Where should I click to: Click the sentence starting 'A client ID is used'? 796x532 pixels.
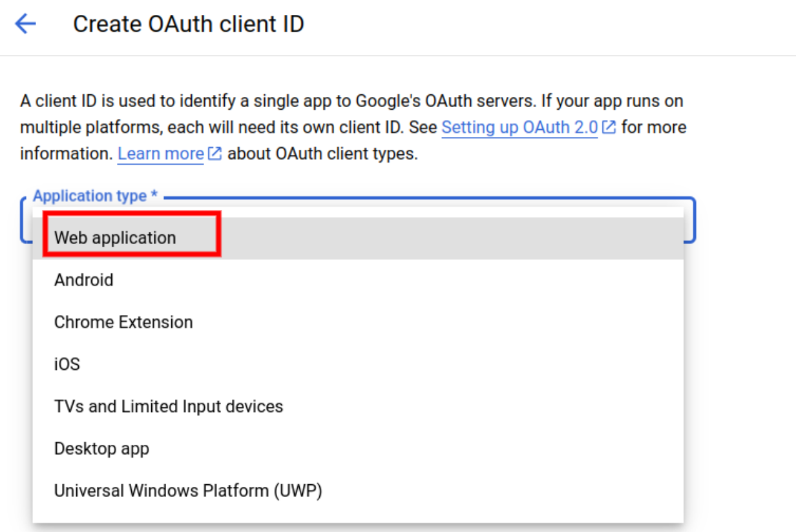coord(129,101)
